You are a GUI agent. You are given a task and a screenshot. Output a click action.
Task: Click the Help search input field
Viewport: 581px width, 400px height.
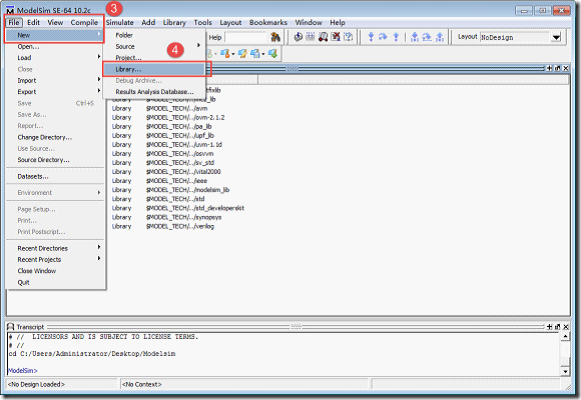click(x=246, y=37)
